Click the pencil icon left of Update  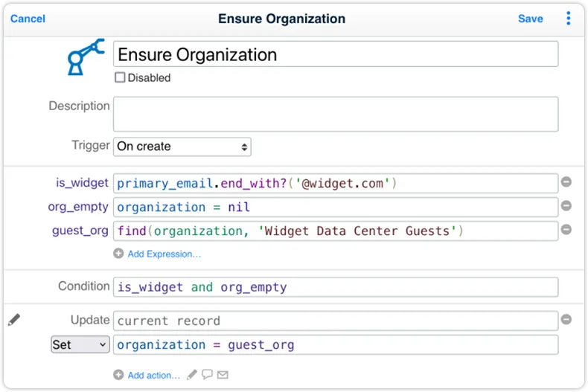(x=14, y=320)
